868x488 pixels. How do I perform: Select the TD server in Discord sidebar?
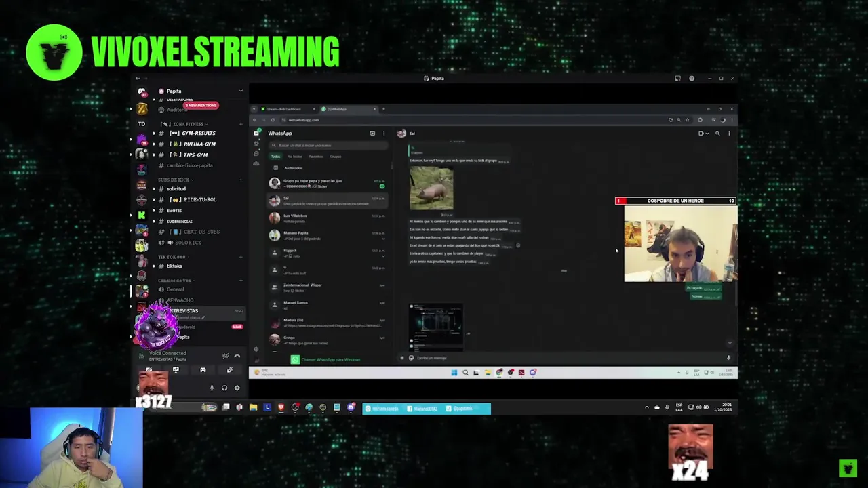coord(142,124)
